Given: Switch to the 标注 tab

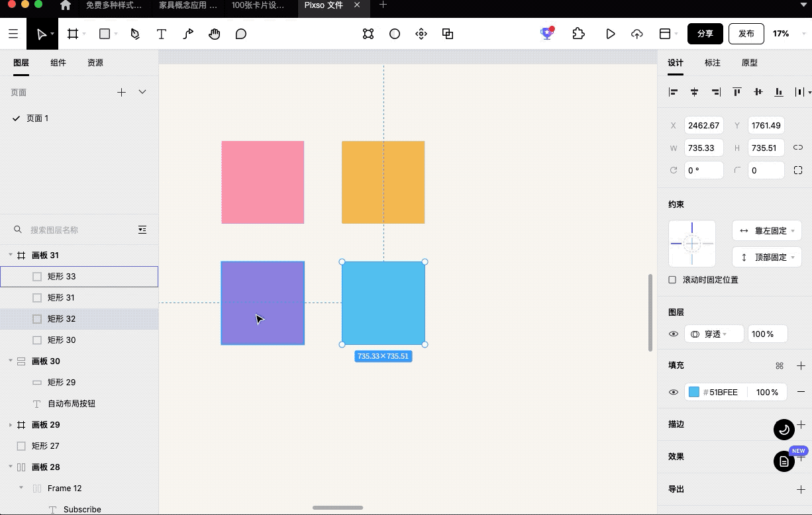Looking at the screenshot, I should (x=713, y=63).
